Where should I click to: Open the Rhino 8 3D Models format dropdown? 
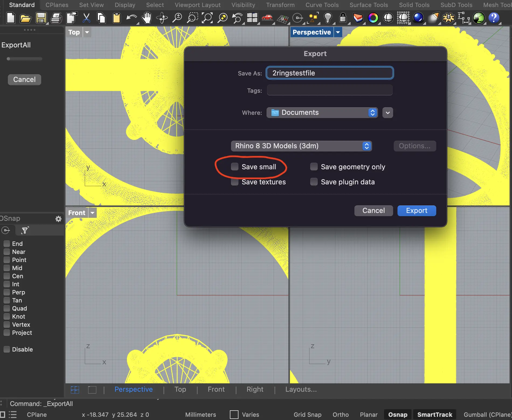coord(301,146)
